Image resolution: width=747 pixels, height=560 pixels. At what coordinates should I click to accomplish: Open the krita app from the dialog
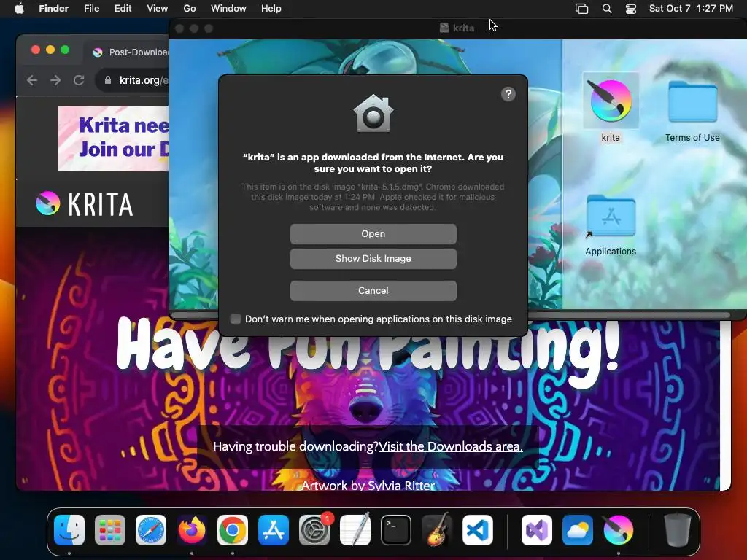373,234
